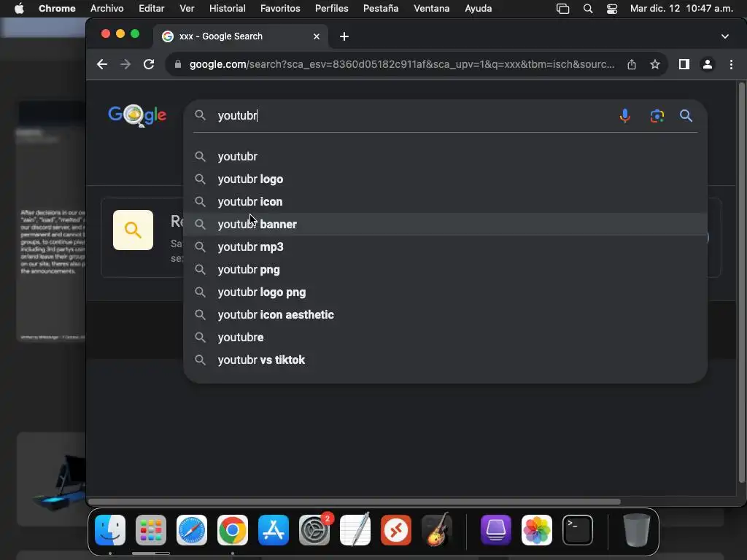747x560 pixels.
Task: Open the Ver menu
Action: [x=187, y=9]
